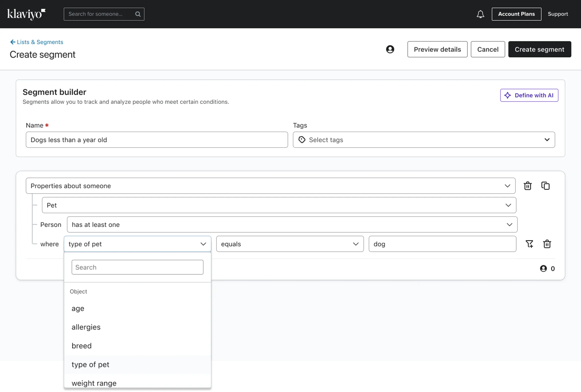
Task: Click the Klaviyo logo
Action: pos(26,14)
